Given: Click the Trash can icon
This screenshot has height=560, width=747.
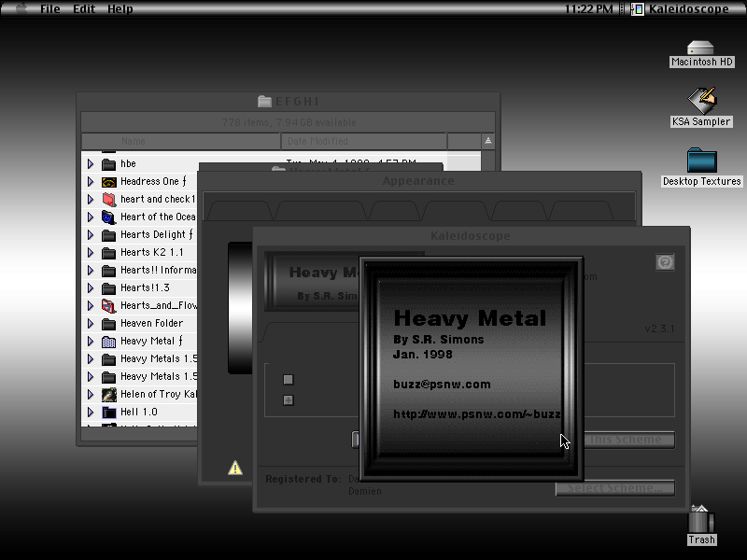Looking at the screenshot, I should point(701,519).
